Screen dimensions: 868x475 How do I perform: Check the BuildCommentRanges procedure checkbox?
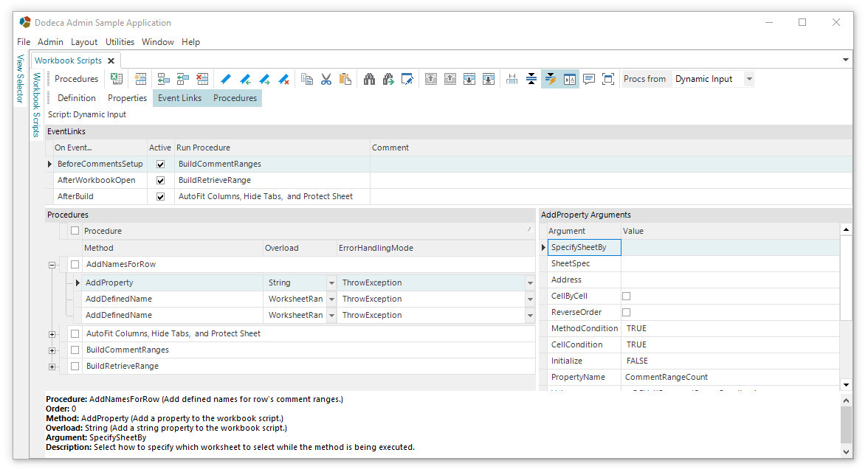(75, 350)
